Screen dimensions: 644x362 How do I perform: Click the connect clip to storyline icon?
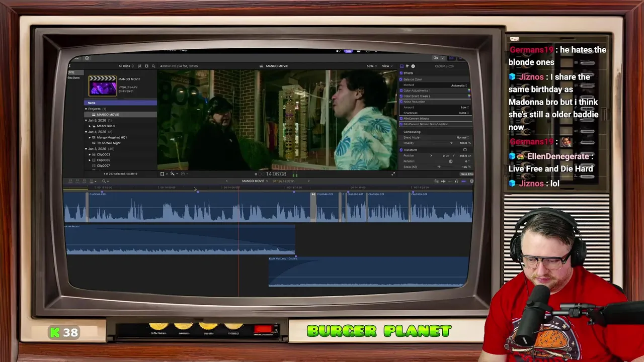70,181
